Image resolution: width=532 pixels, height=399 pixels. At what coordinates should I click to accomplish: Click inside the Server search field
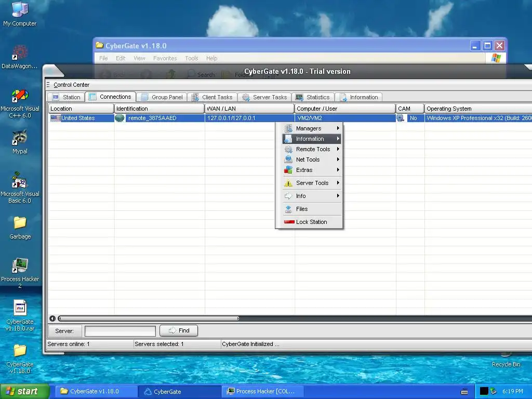(120, 331)
